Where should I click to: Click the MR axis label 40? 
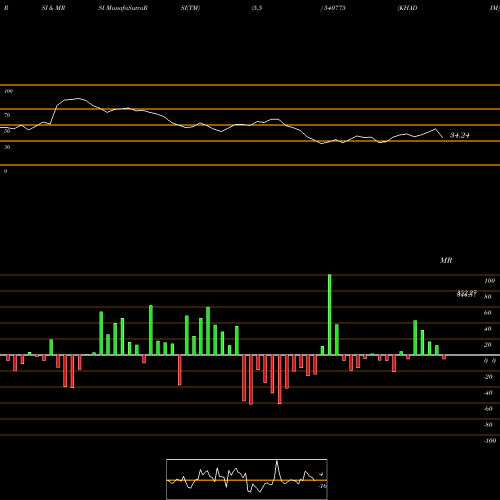pos(488,329)
